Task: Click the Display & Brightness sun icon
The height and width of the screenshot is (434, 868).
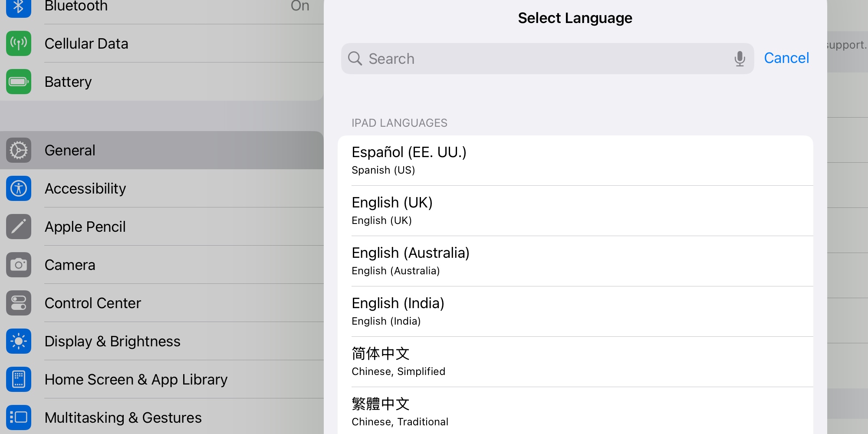Action: tap(18, 341)
